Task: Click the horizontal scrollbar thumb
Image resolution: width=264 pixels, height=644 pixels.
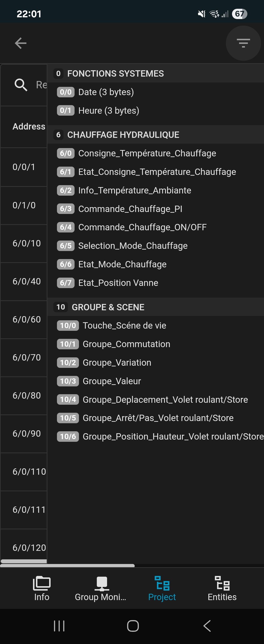Action: (68, 565)
